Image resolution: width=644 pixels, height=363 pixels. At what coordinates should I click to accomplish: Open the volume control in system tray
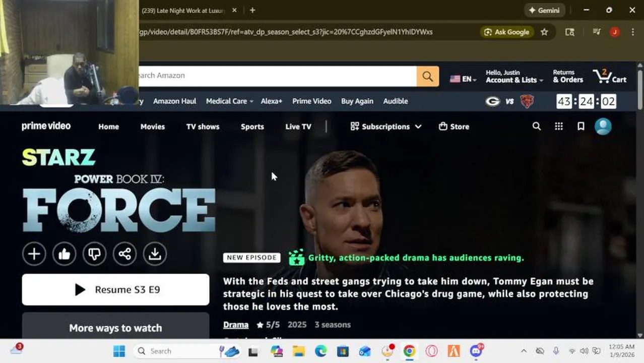[x=584, y=351]
